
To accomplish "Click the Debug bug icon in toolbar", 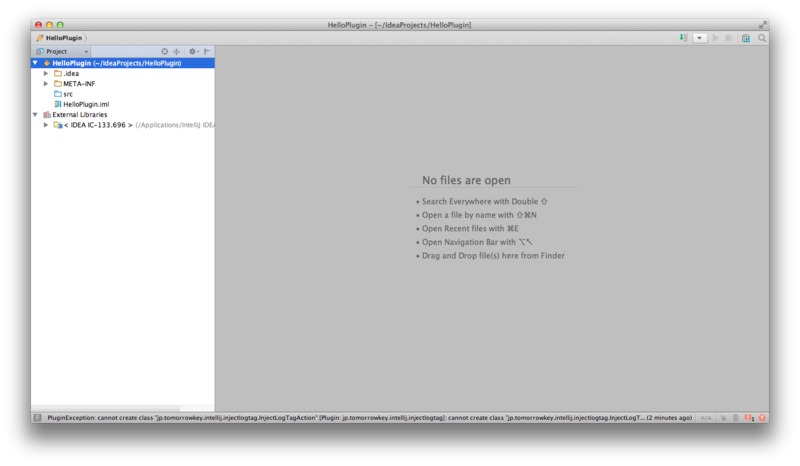I will pos(729,38).
